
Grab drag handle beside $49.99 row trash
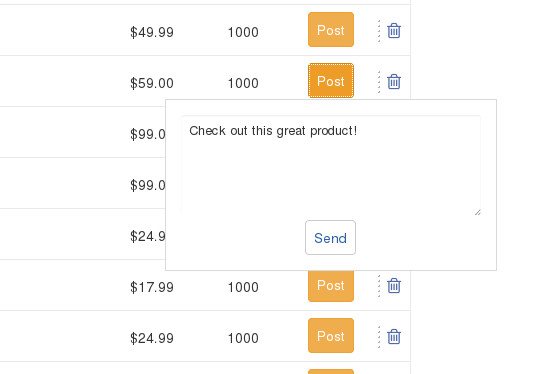click(x=379, y=31)
